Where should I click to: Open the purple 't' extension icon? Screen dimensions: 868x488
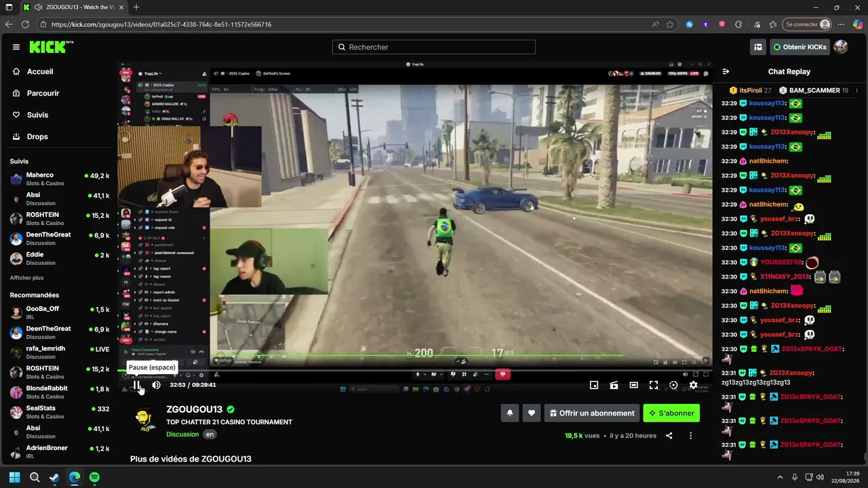click(x=706, y=24)
